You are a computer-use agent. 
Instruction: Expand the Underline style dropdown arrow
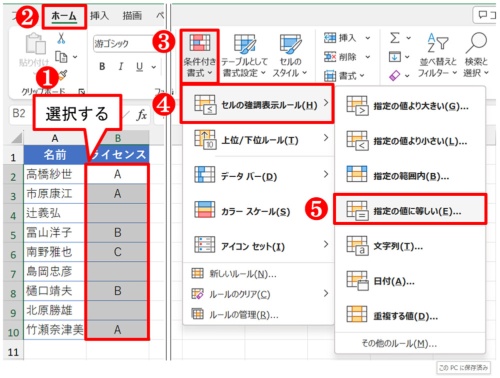[153, 67]
